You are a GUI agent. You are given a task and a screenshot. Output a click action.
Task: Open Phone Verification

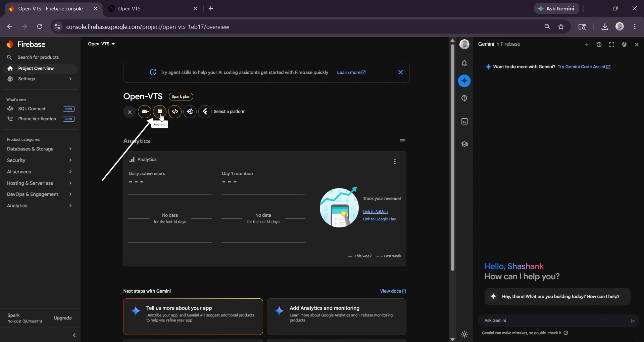coord(40,119)
